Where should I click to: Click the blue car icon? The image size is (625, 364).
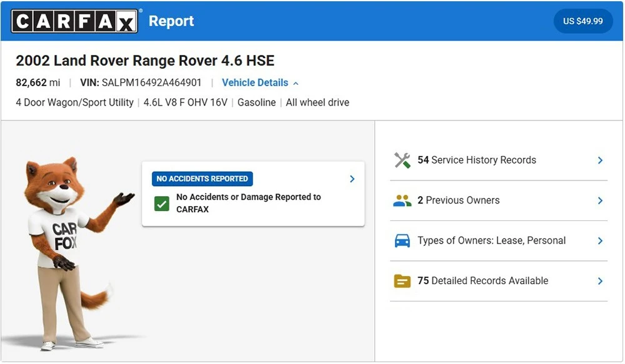point(402,241)
